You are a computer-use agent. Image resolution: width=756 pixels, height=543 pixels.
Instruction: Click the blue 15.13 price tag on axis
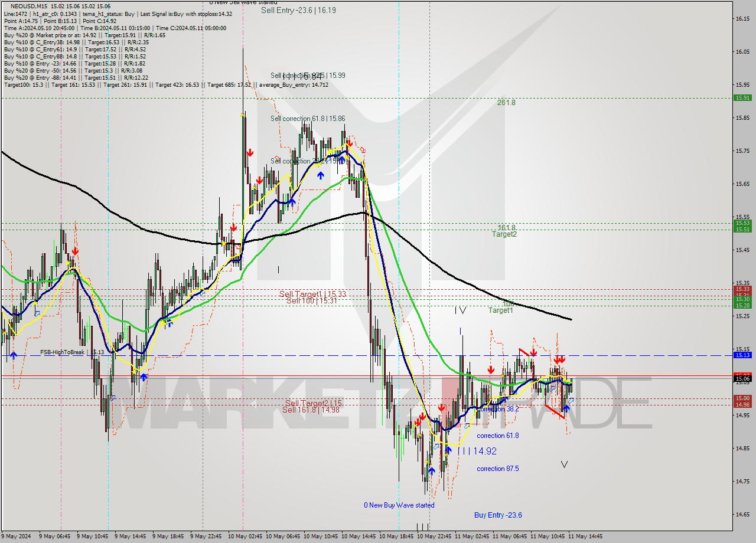tap(742, 355)
